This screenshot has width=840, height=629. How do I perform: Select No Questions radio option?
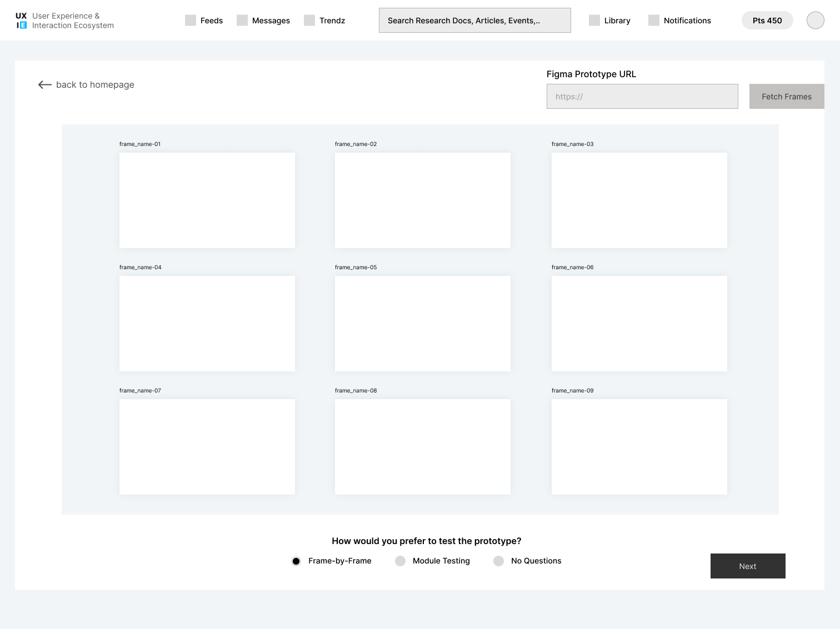click(499, 561)
